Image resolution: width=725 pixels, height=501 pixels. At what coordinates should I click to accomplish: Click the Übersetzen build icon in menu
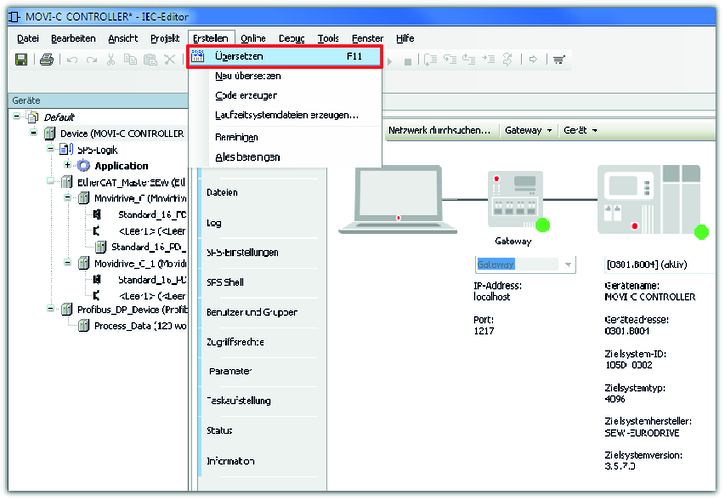coord(199,57)
